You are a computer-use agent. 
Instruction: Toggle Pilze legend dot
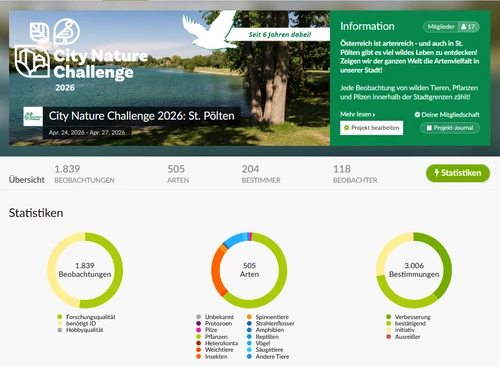[x=199, y=330]
